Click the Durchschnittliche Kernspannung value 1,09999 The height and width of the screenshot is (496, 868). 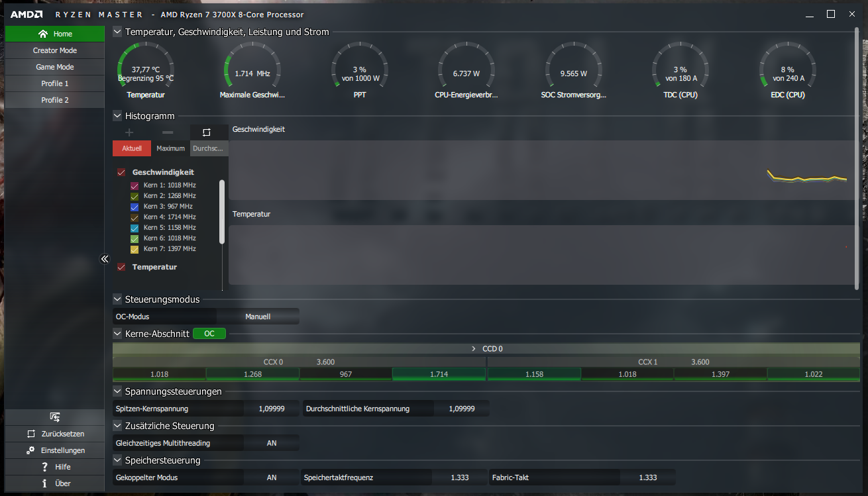[x=462, y=409]
